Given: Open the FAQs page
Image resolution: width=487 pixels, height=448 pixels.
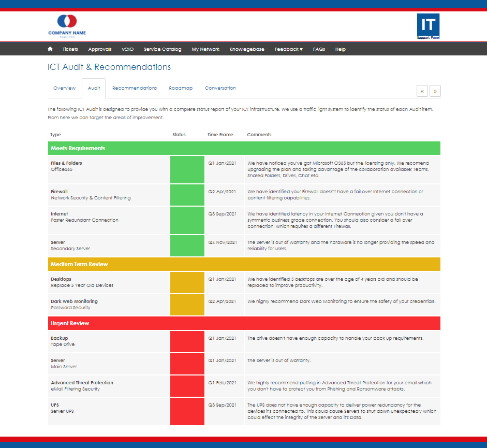Looking at the screenshot, I should pos(319,49).
